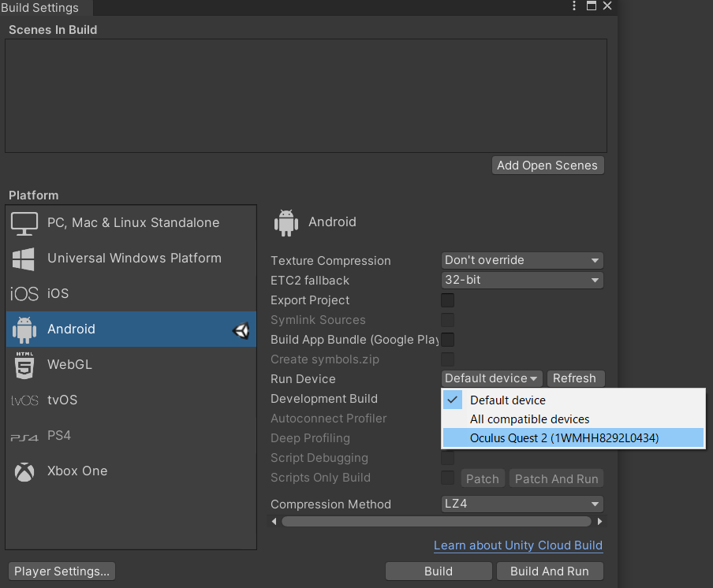This screenshot has height=588, width=713.
Task: Open the Build Settings three-dot options menu
Action: [574, 6]
